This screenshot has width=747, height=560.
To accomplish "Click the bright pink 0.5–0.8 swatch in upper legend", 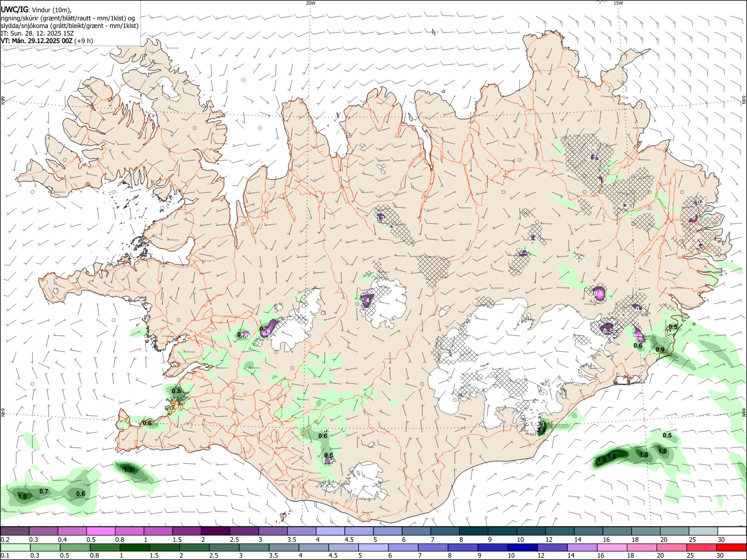I will click(101, 531).
